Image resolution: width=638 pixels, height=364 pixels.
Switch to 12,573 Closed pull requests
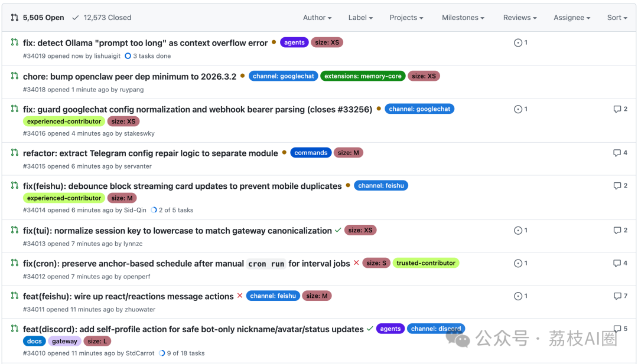(102, 18)
